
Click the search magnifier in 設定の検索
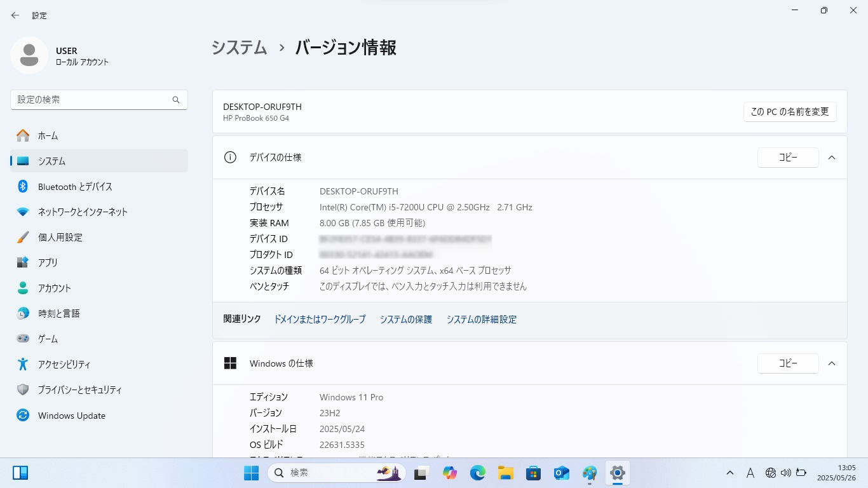pos(176,100)
